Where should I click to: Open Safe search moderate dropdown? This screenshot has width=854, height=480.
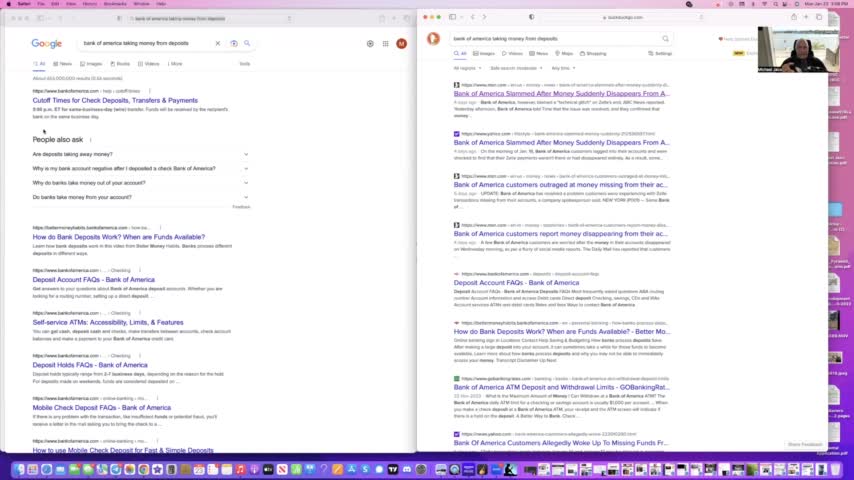(x=516, y=68)
